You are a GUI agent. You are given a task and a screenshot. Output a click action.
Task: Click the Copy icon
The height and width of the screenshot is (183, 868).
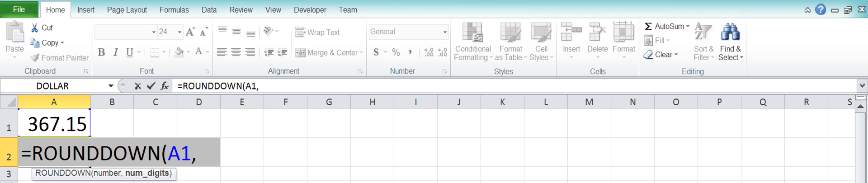pyautogui.click(x=35, y=42)
